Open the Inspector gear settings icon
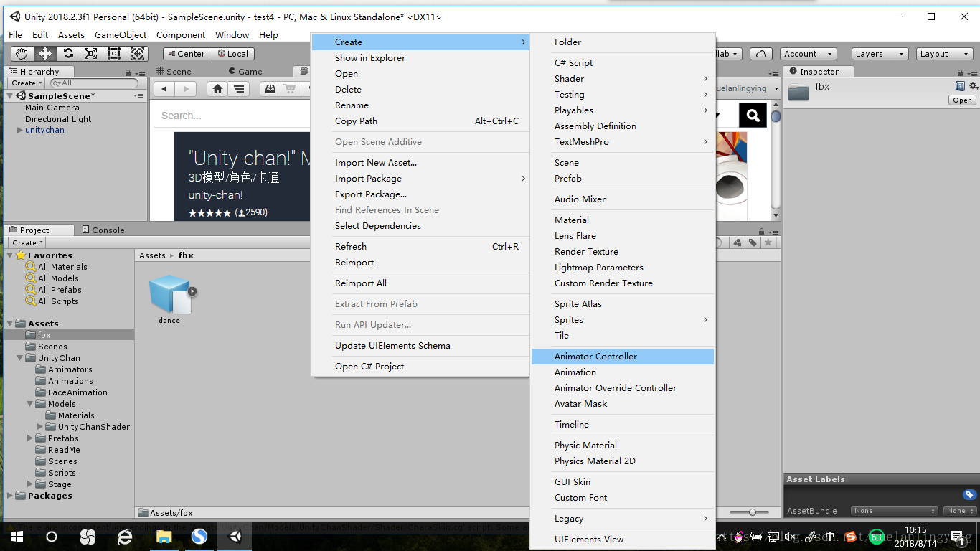This screenshot has width=980, height=551. point(973,86)
